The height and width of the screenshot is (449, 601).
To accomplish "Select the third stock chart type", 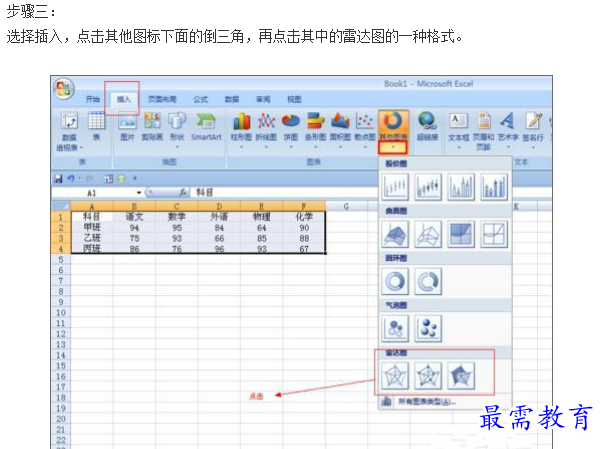I will 461,187.
